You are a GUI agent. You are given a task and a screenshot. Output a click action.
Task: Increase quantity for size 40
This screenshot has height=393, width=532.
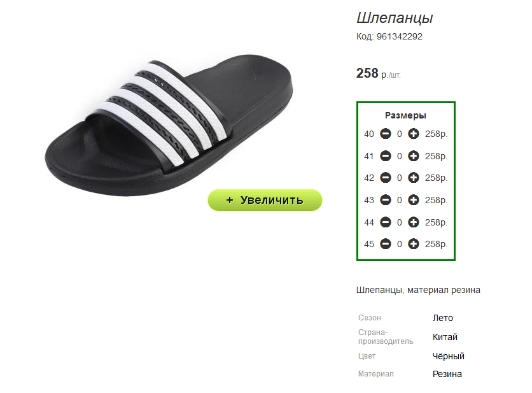413,134
